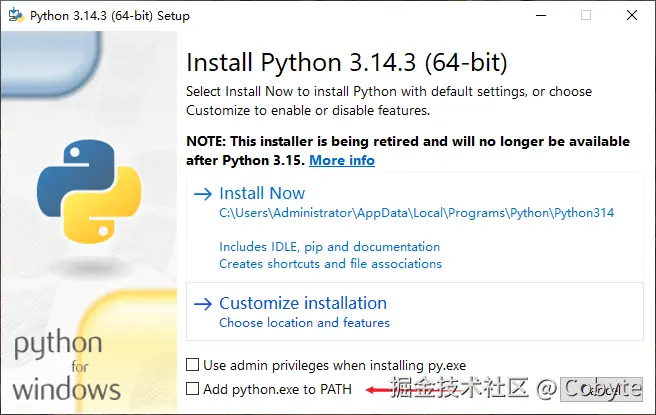656x415 pixels.
Task: Click the installer icon in the title bar
Action: [16, 15]
